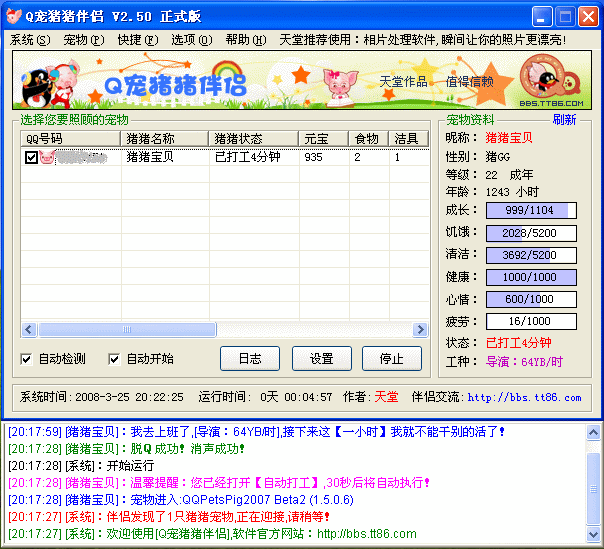Click the 伴侣发现了1只猪猪宠物 log line
The height and width of the screenshot is (549, 604).
point(169,517)
